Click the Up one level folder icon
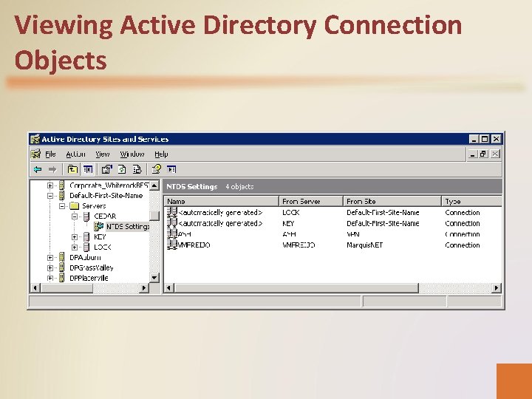This screenshot has width=532, height=399. click(72, 169)
